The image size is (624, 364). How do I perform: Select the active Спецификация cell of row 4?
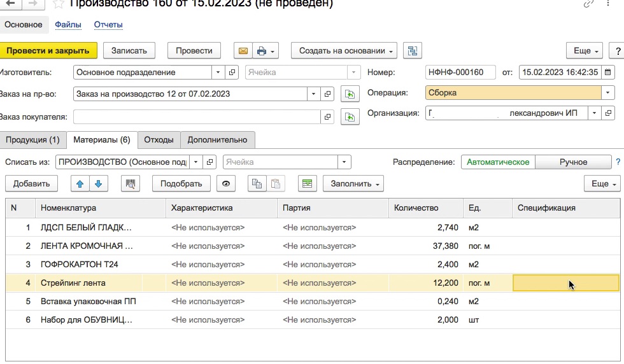coord(565,283)
